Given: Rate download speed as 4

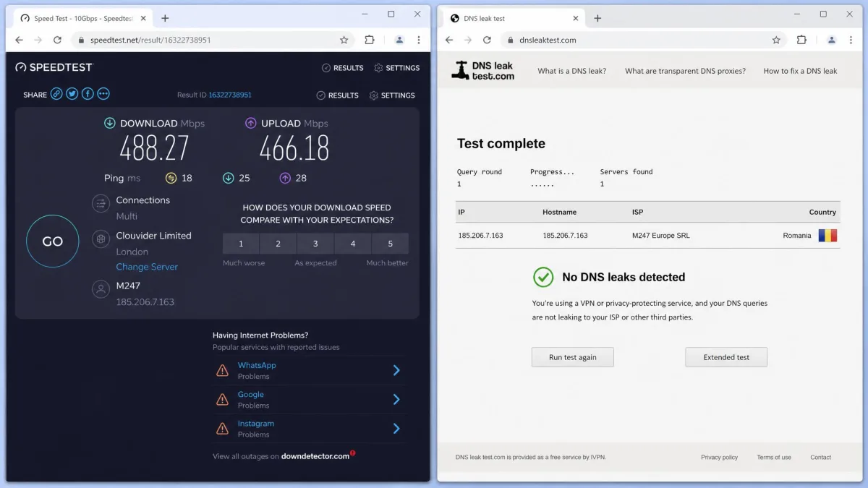Looking at the screenshot, I should 353,244.
